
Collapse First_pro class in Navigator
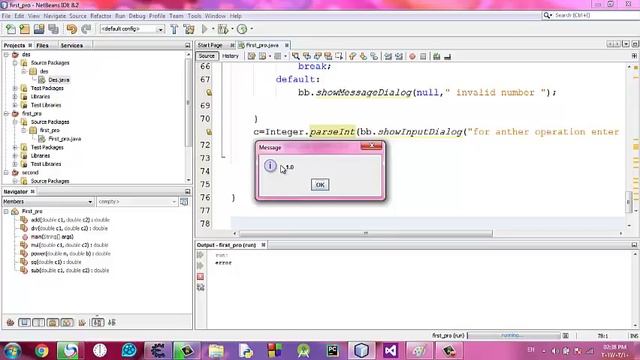click(x=7, y=211)
